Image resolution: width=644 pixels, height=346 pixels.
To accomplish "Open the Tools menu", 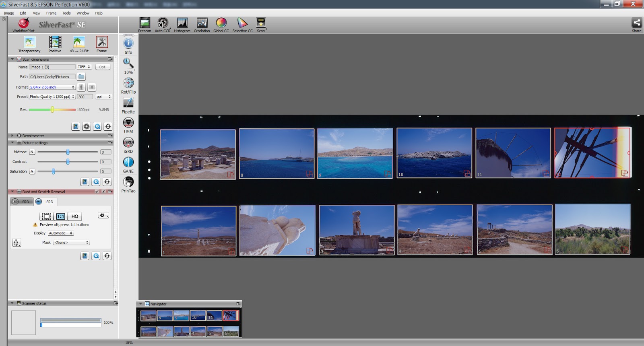I will (x=66, y=13).
